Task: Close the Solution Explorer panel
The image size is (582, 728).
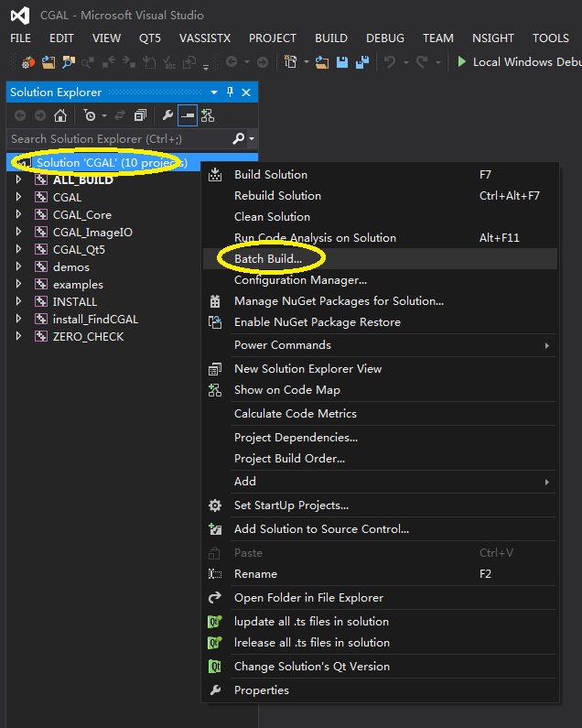Action: 246,92
